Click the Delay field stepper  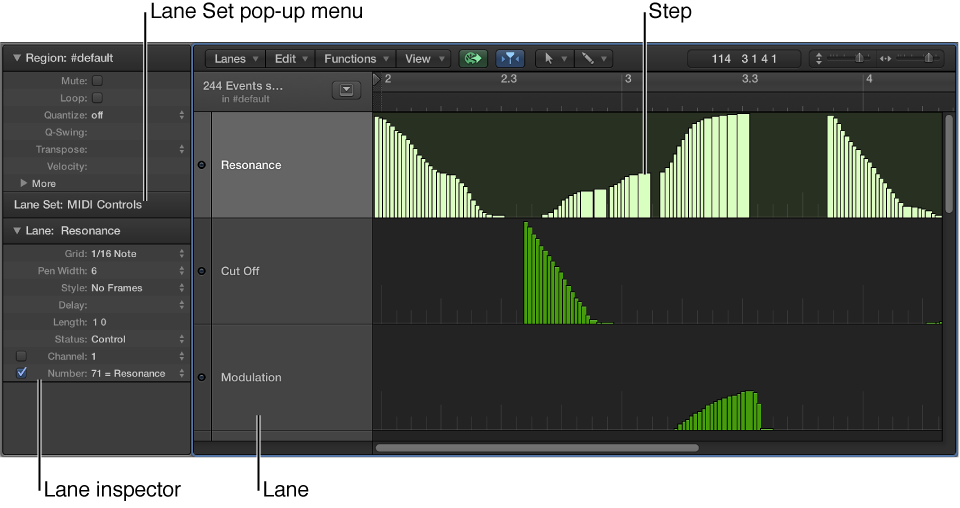click(x=181, y=305)
